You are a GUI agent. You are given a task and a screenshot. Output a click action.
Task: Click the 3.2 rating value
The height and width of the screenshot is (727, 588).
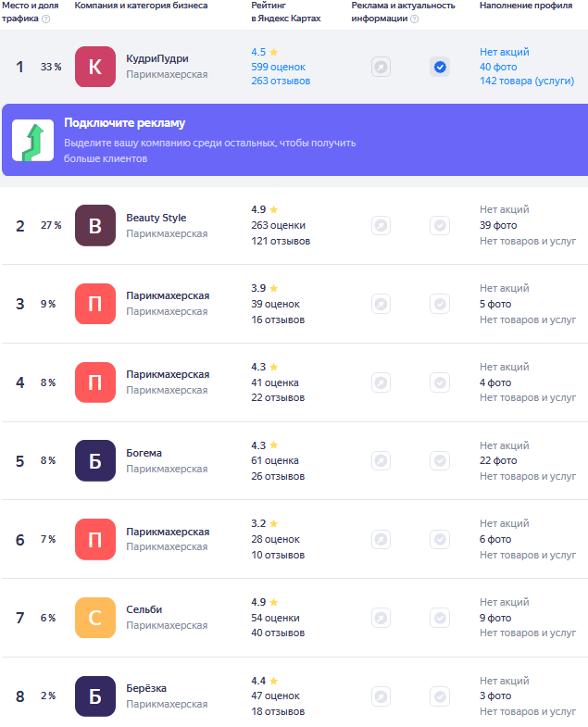(258, 523)
